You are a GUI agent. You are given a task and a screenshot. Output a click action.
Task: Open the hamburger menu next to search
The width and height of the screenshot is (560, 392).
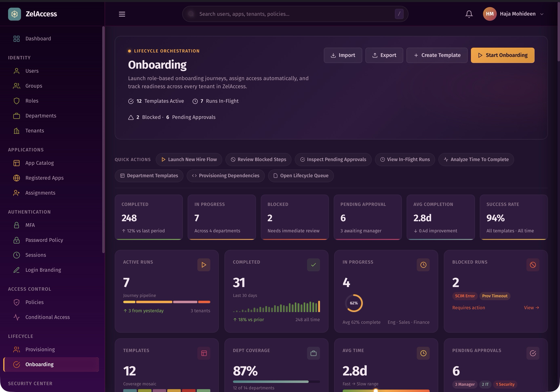point(122,14)
